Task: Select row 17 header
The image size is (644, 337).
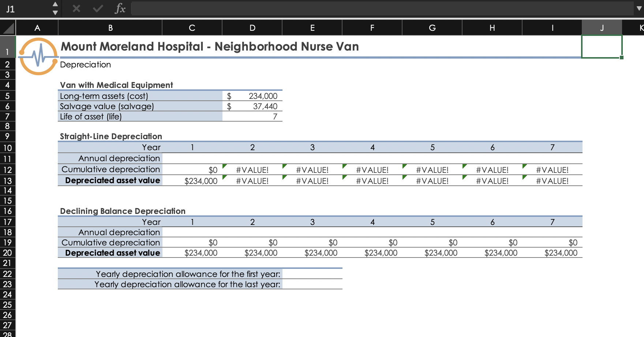Action: [7, 222]
